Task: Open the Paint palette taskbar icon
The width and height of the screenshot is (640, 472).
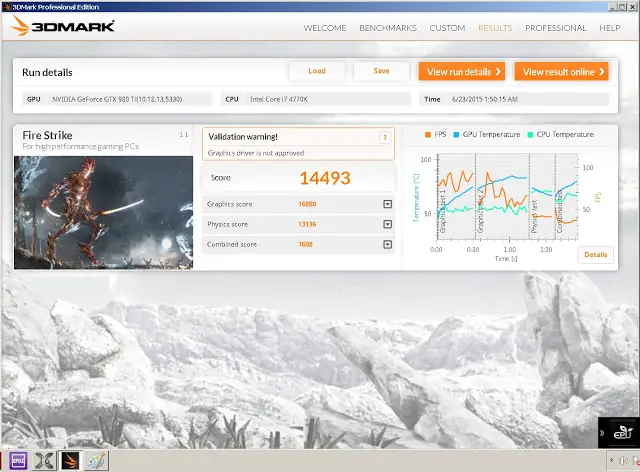Action: click(x=96, y=461)
